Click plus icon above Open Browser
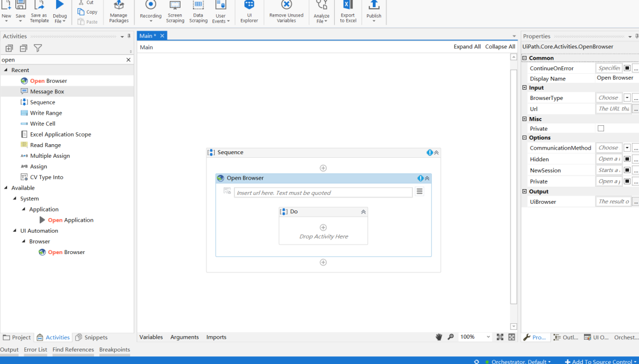Image resolution: width=639 pixels, height=364 pixels. tap(323, 168)
